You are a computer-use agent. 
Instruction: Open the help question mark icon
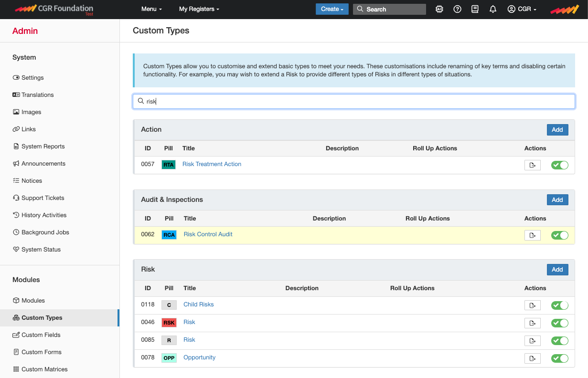click(457, 9)
